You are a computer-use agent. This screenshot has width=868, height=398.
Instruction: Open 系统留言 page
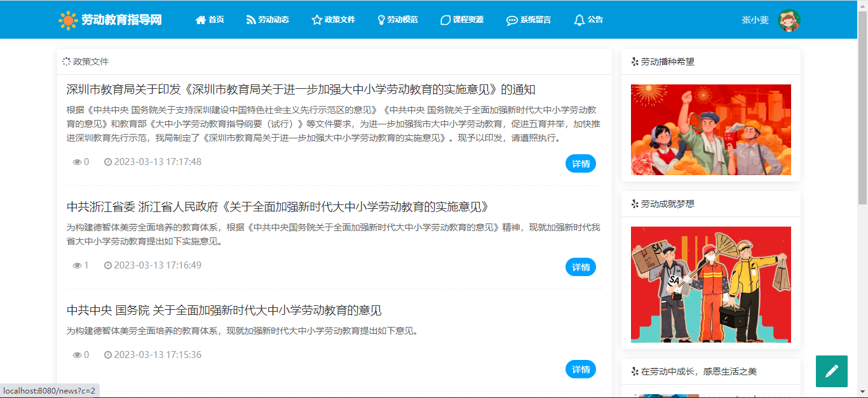pos(529,20)
